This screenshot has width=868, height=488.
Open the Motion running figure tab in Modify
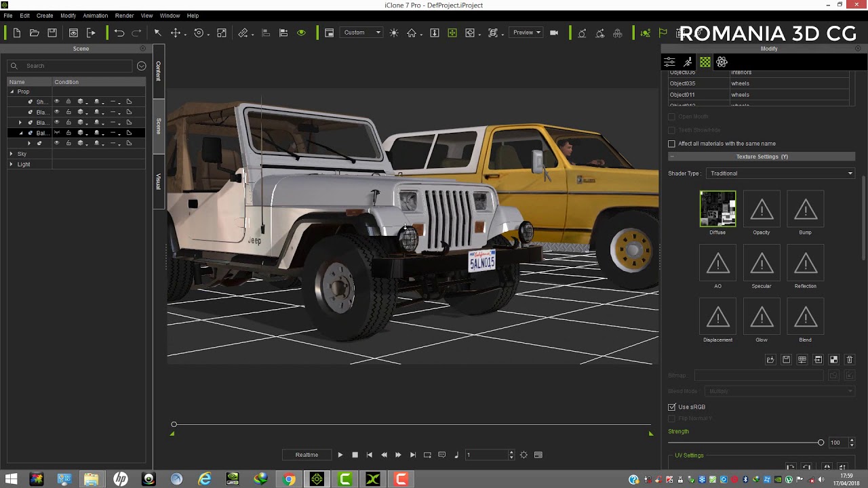tap(688, 62)
